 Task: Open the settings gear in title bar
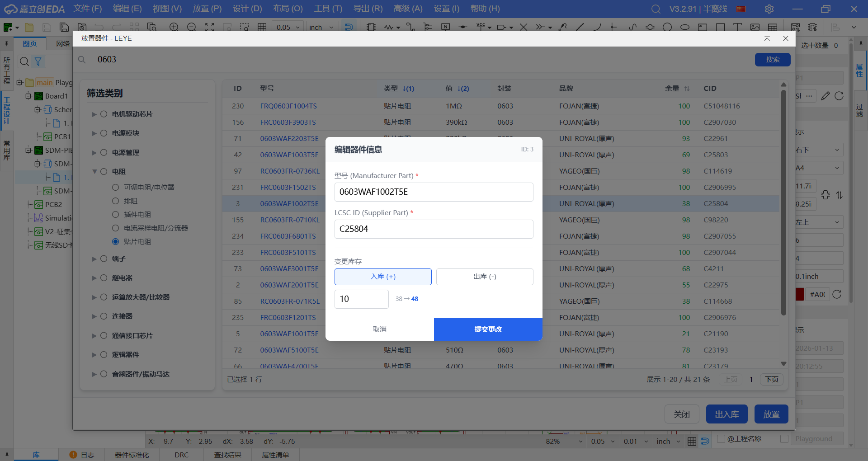coord(769,9)
